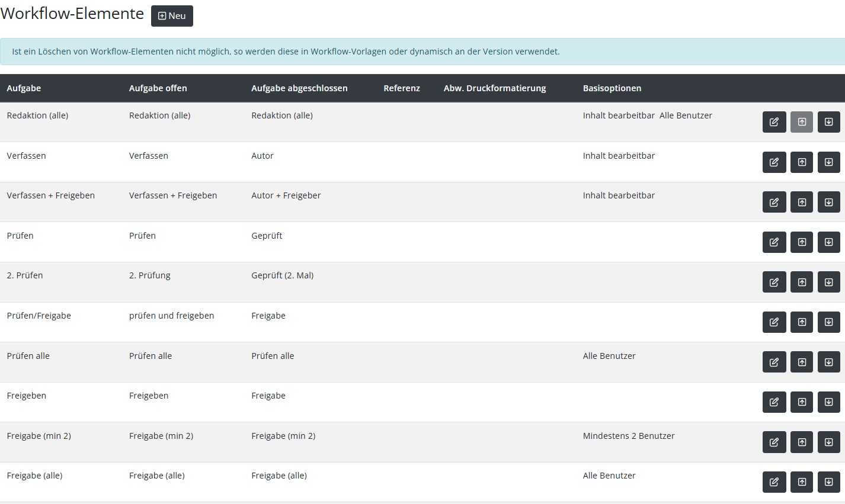The width and height of the screenshot is (845, 504).
Task: Select the 'Workflow-Elemente' page heading
Action: tap(72, 14)
